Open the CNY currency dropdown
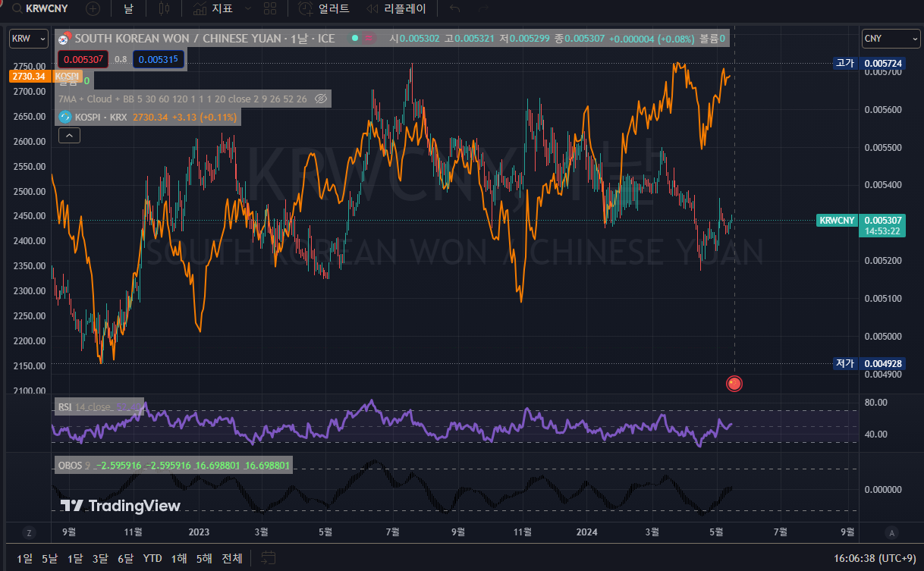The height and width of the screenshot is (571, 924). click(891, 38)
